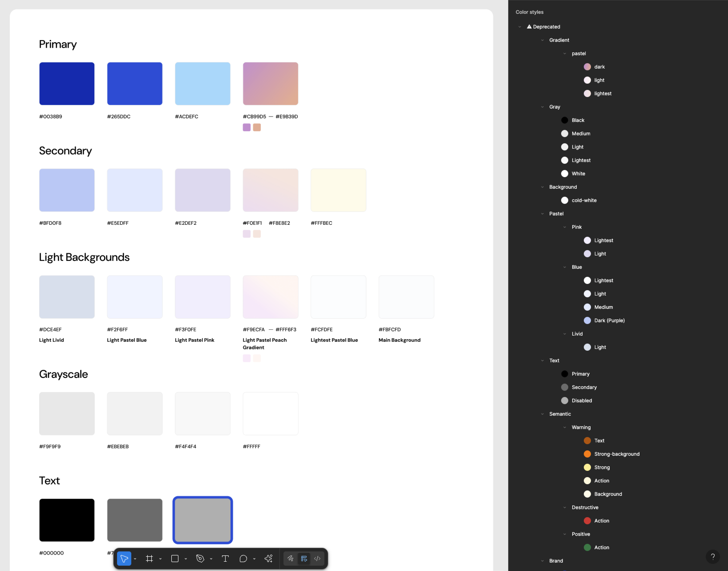Select the Move tool in the toolbar

tap(125, 558)
